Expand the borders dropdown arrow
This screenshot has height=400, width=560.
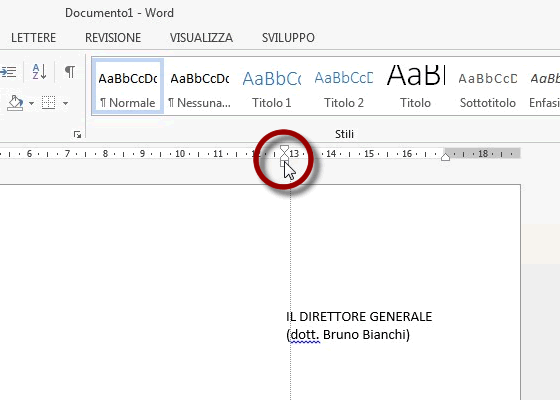pyautogui.click(x=65, y=104)
